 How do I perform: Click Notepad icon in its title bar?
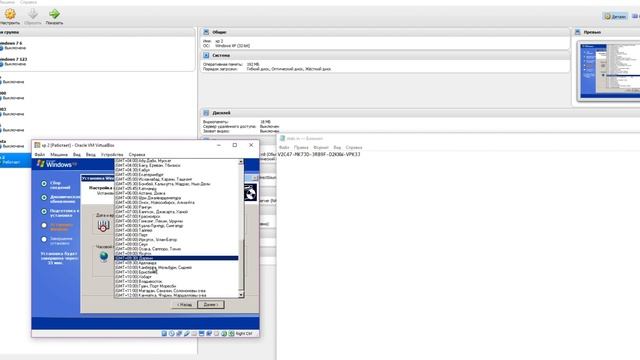282,138
